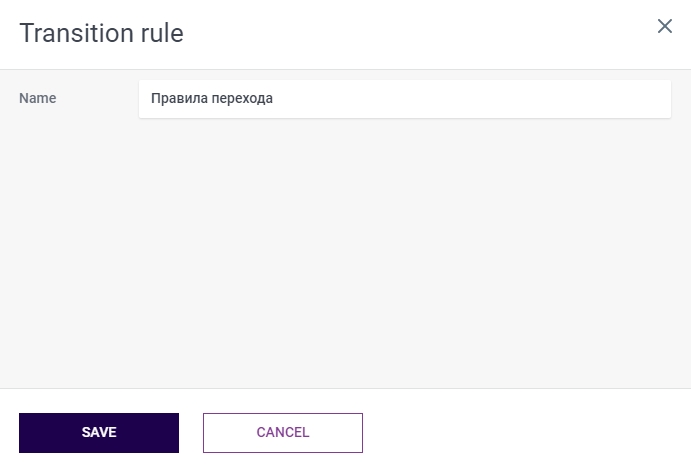Click the Transition rule dialog title

coord(101,33)
